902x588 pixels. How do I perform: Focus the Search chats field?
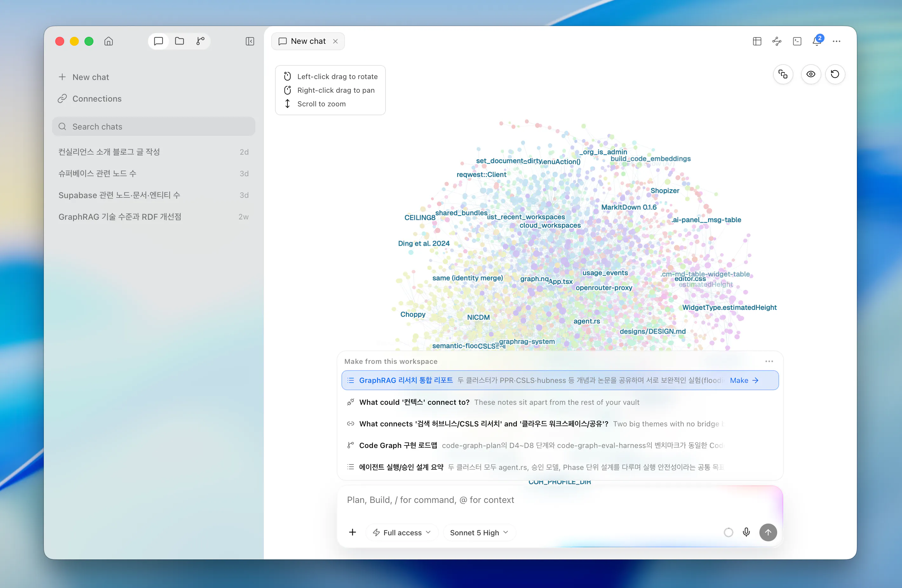point(153,126)
